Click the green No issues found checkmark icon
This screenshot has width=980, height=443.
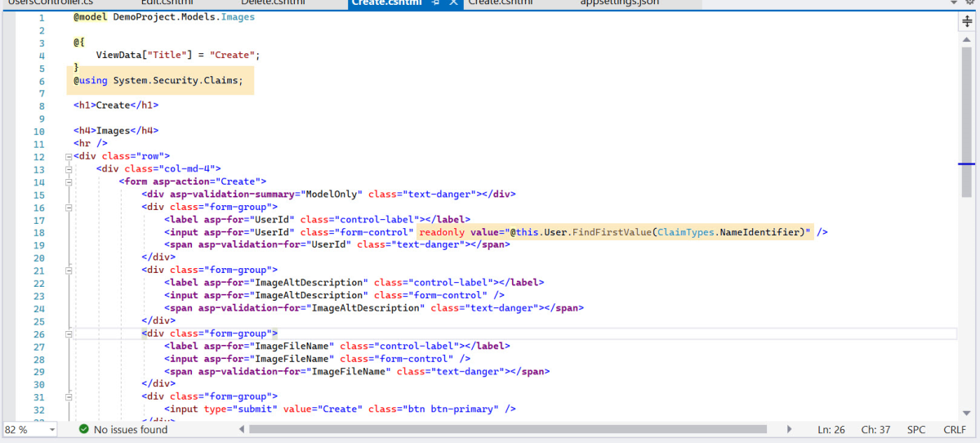(x=83, y=429)
